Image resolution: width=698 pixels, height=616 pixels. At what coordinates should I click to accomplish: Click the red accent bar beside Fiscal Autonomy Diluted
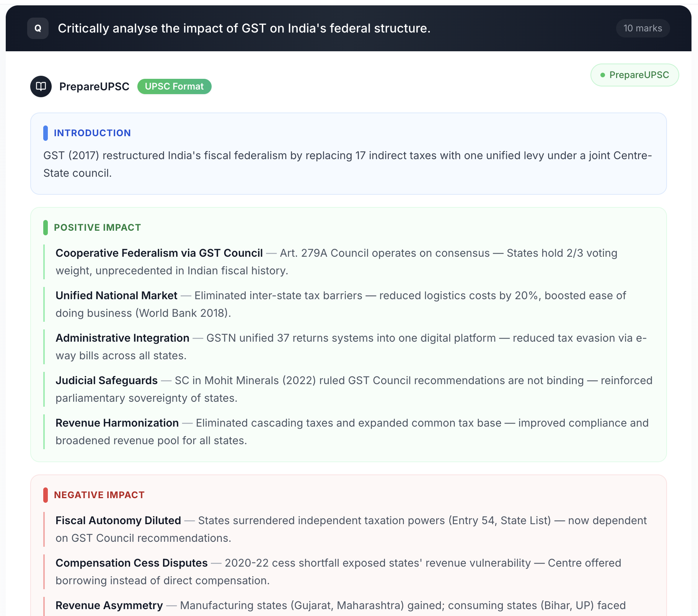tap(45, 529)
